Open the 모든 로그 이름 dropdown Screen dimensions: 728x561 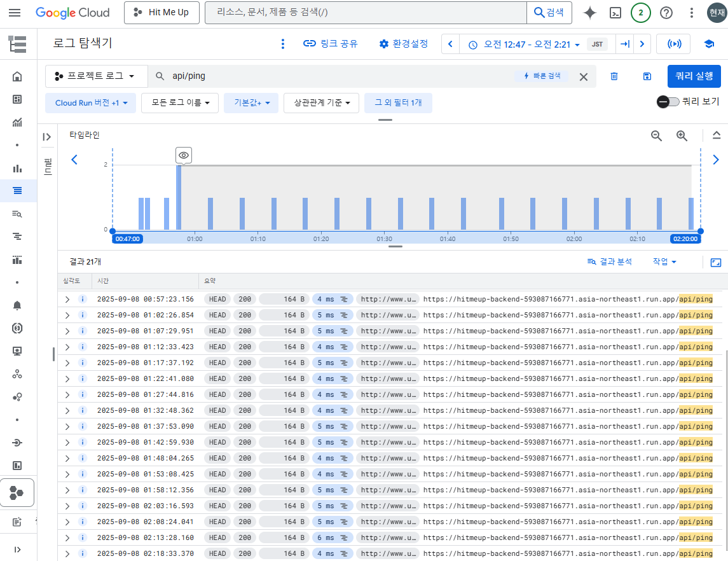[180, 103]
